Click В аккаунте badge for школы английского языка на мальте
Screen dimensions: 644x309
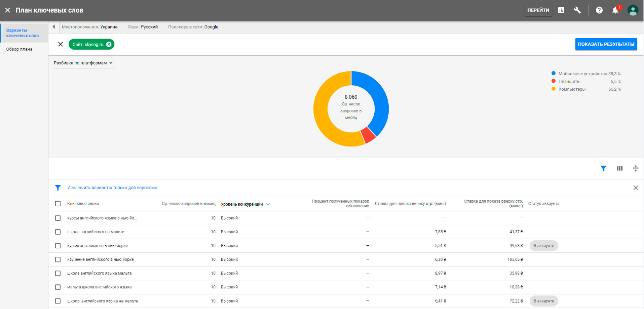(x=544, y=301)
